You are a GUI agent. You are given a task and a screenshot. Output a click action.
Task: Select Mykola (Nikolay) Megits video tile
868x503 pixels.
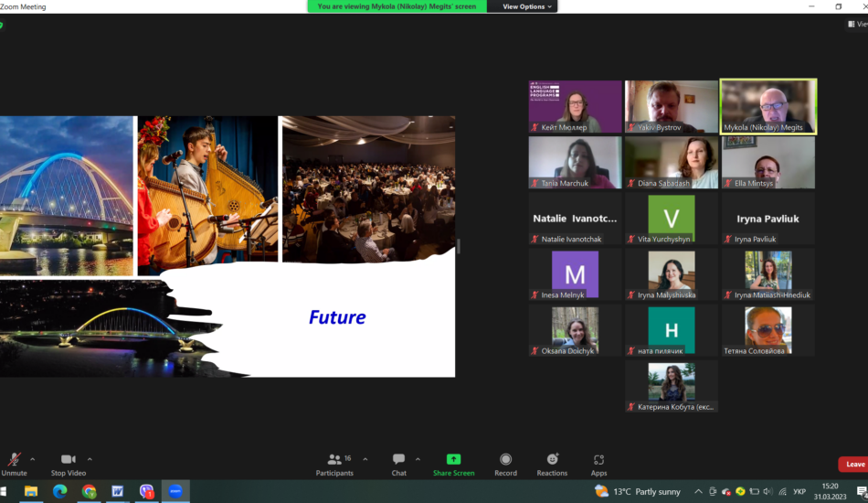pos(767,106)
